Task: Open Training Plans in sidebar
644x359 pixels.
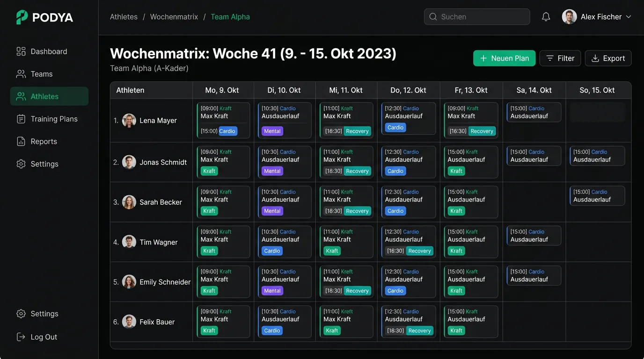Action: pos(49,119)
